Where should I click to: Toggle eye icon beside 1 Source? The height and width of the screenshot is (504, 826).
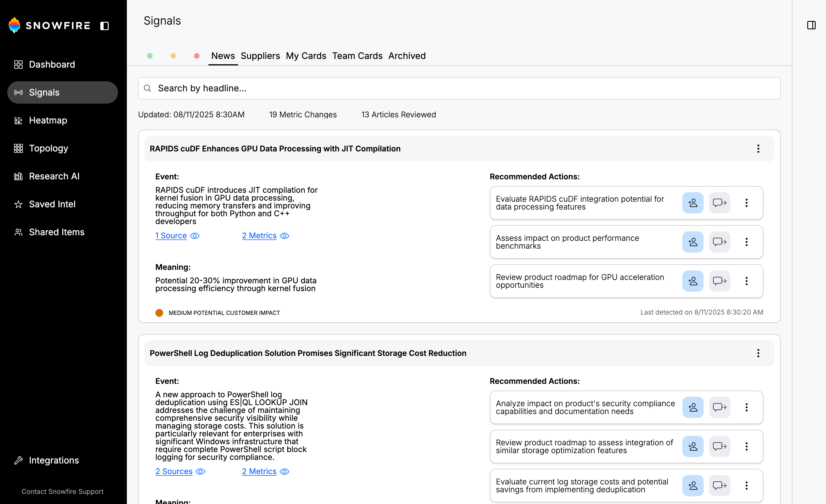195,236
